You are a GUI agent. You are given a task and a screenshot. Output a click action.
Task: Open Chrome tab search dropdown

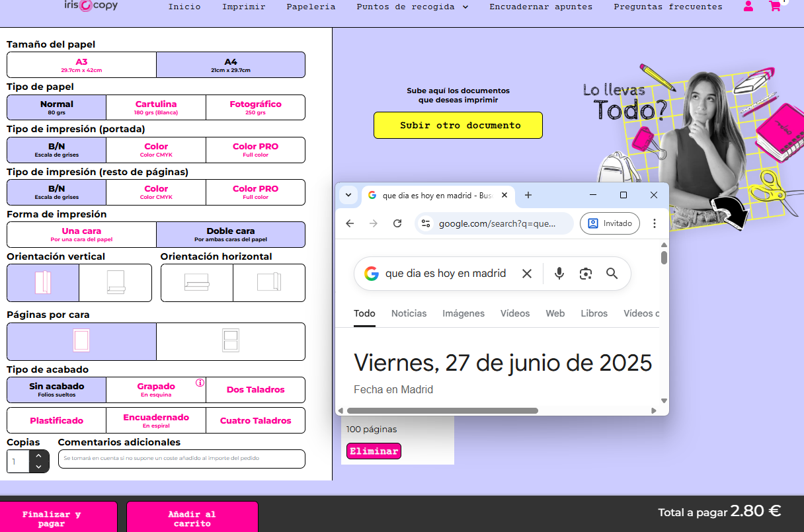click(348, 195)
